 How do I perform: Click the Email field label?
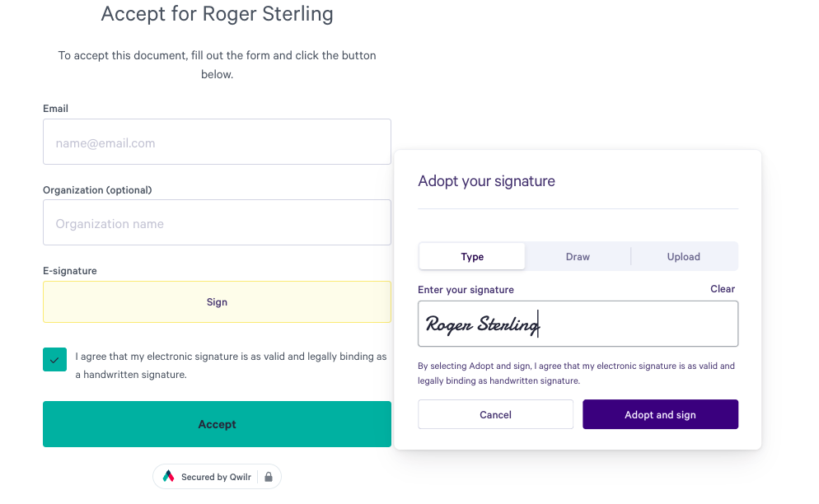(55, 109)
